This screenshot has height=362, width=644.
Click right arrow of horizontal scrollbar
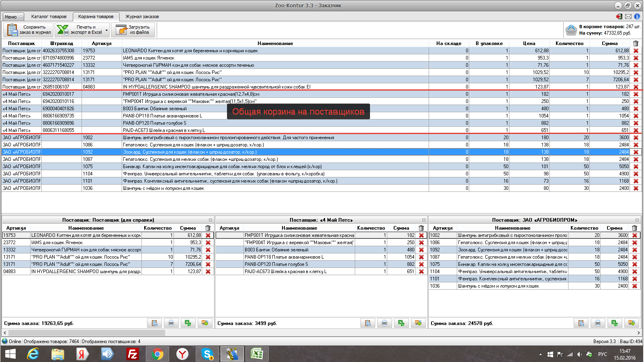point(638,333)
